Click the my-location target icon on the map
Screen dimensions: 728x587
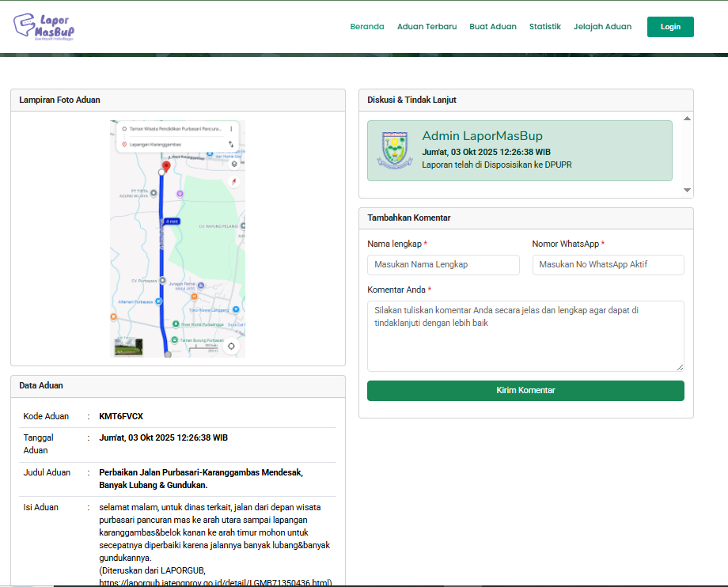click(x=231, y=346)
